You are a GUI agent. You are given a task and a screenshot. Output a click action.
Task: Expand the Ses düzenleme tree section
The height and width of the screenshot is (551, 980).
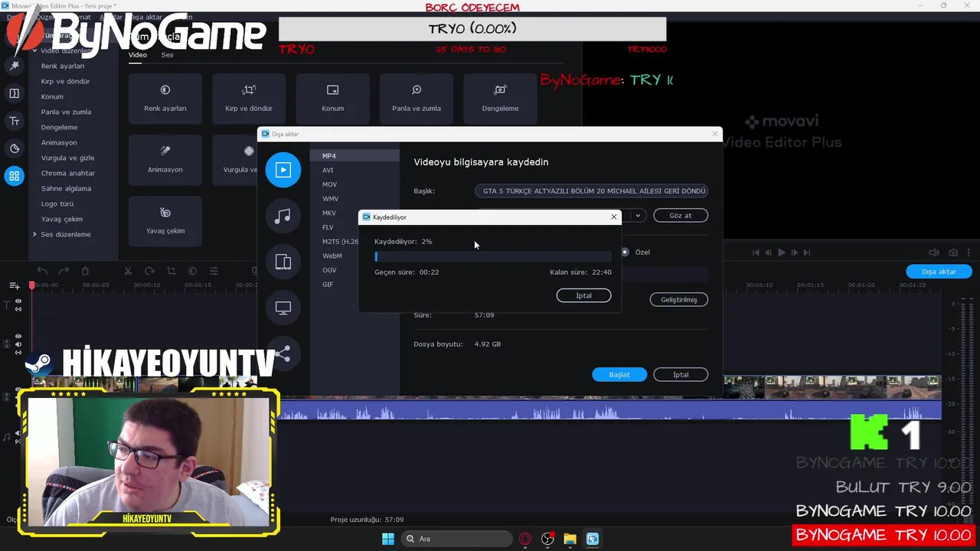[x=34, y=234]
